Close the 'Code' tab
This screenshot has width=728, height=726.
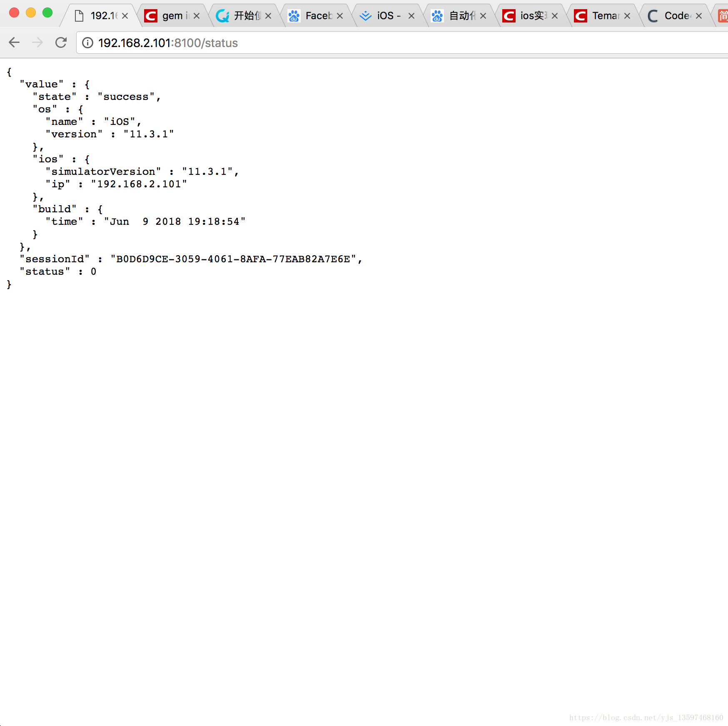point(699,16)
